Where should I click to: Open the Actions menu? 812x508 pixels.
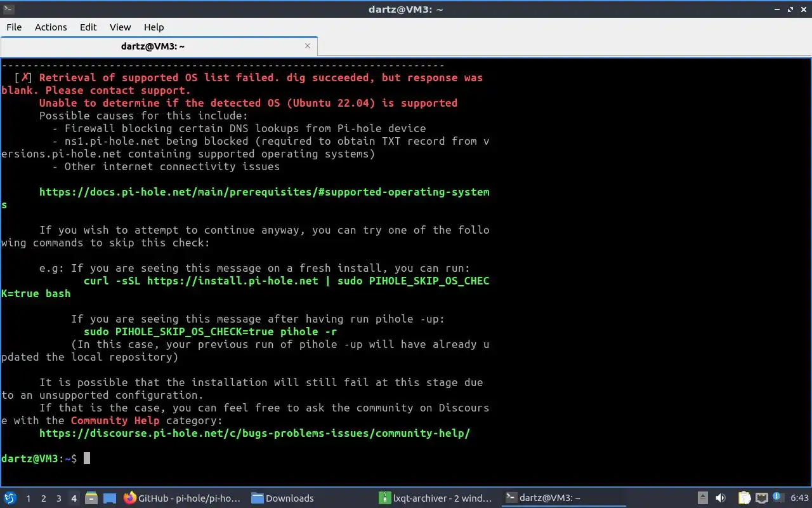coord(51,27)
